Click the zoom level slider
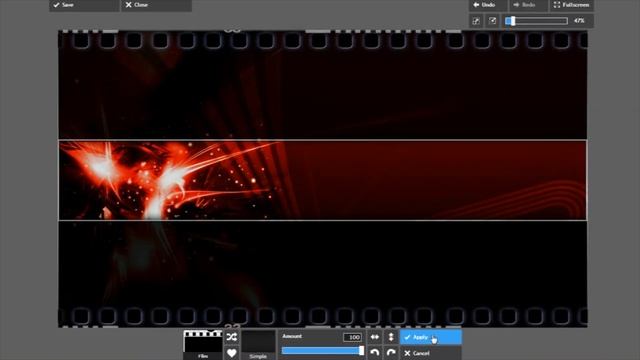The width and height of the screenshot is (640, 360). pos(536,21)
